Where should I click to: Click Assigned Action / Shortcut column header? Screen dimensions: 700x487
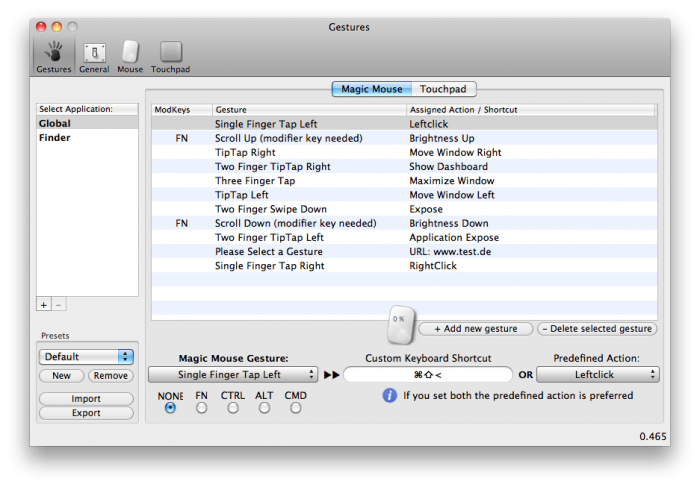(x=531, y=110)
